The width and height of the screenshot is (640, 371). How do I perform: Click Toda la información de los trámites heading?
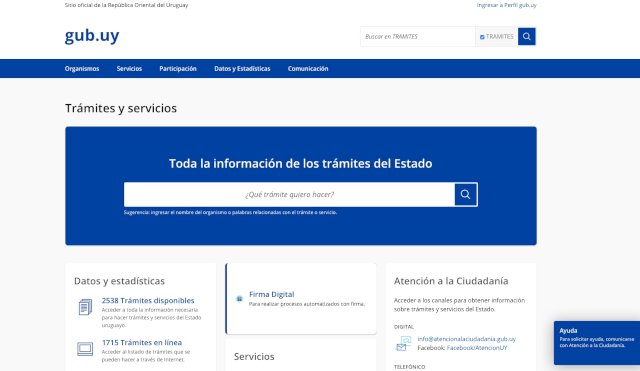300,163
